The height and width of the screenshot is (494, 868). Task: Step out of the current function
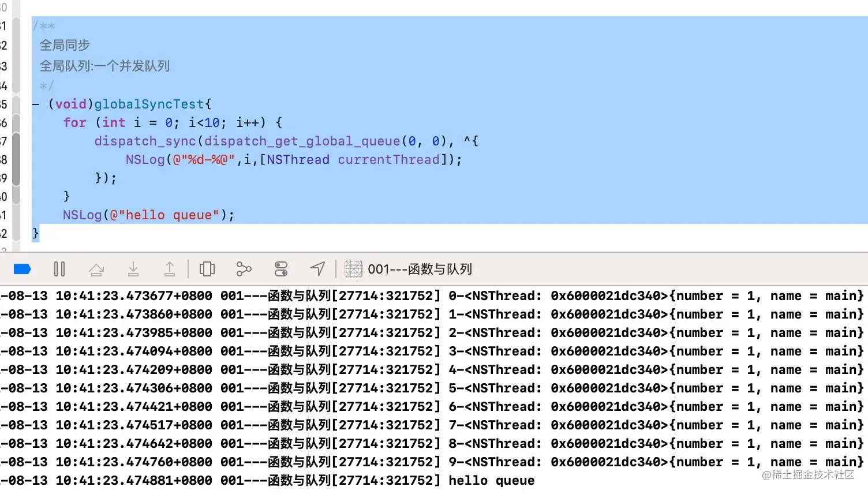click(x=170, y=269)
